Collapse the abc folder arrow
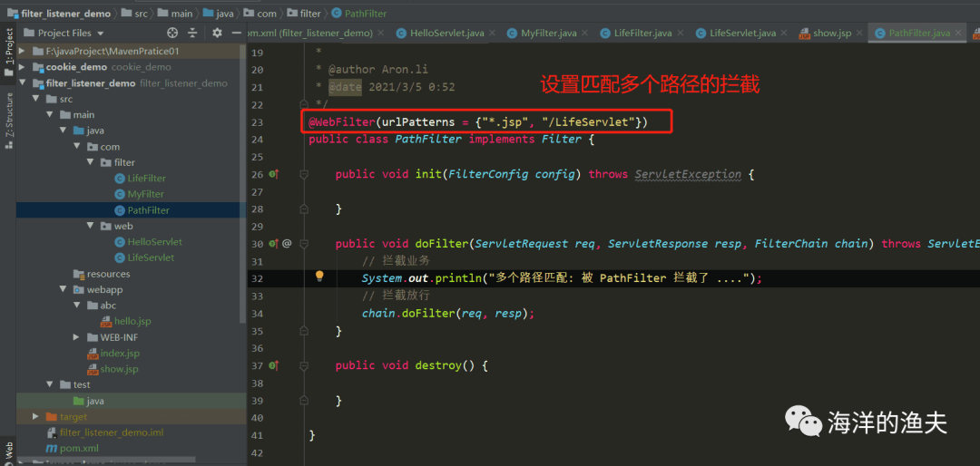980x466 pixels. click(76, 306)
